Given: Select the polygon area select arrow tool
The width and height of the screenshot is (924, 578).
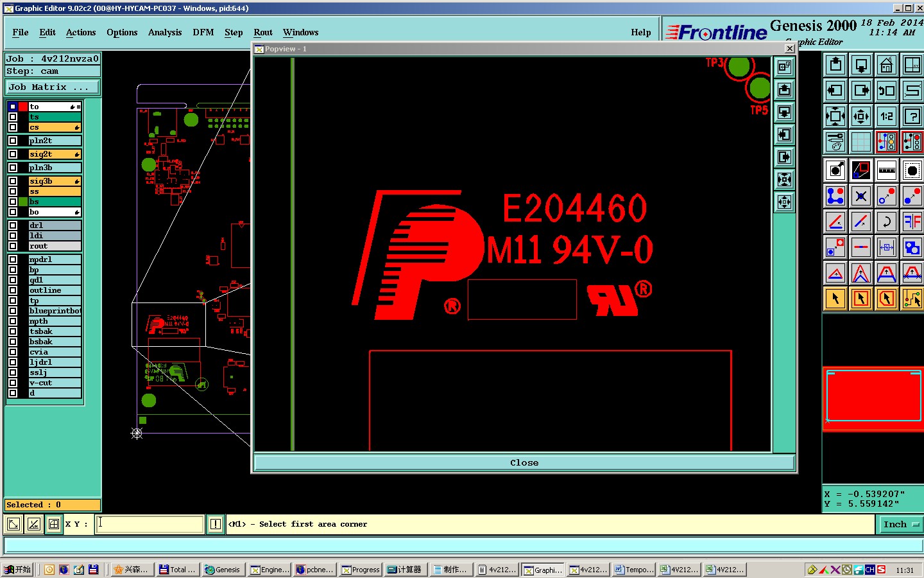Looking at the screenshot, I should click(887, 299).
